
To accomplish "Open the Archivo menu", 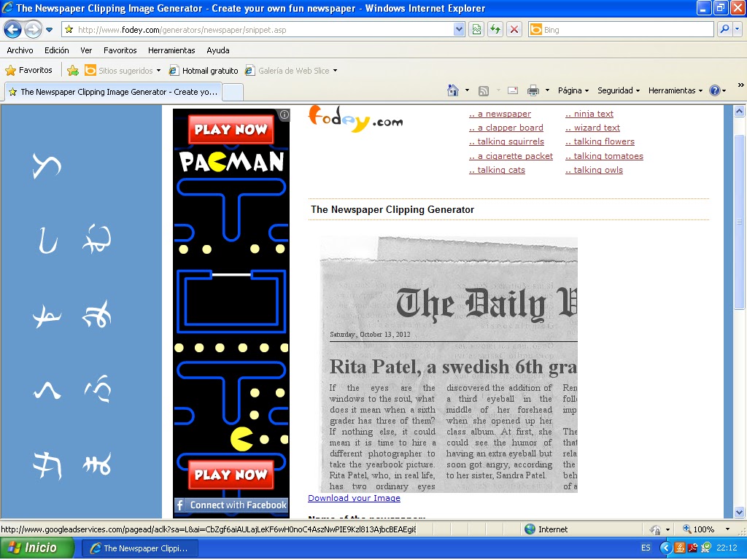I will tap(20, 50).
